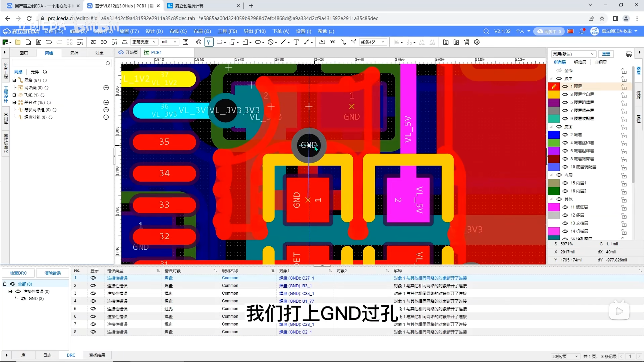Click the DRC toolbar icon
This screenshot has height=362, width=644.
[x=332, y=42]
